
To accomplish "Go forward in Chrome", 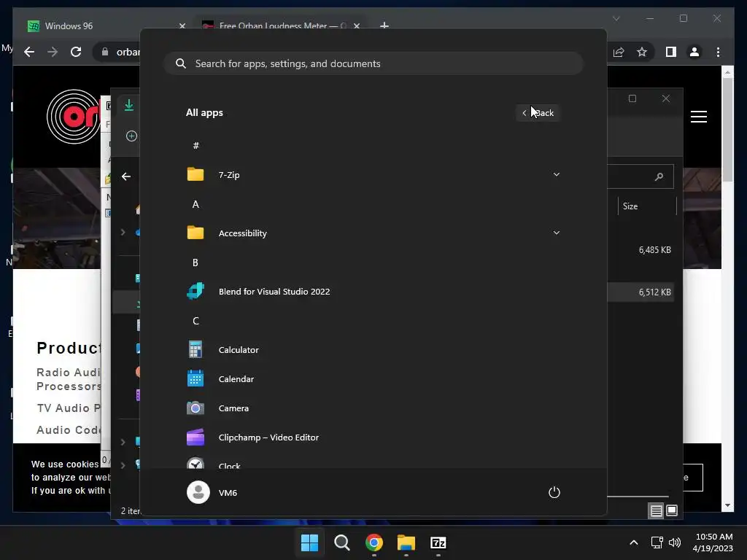I will click(x=53, y=52).
